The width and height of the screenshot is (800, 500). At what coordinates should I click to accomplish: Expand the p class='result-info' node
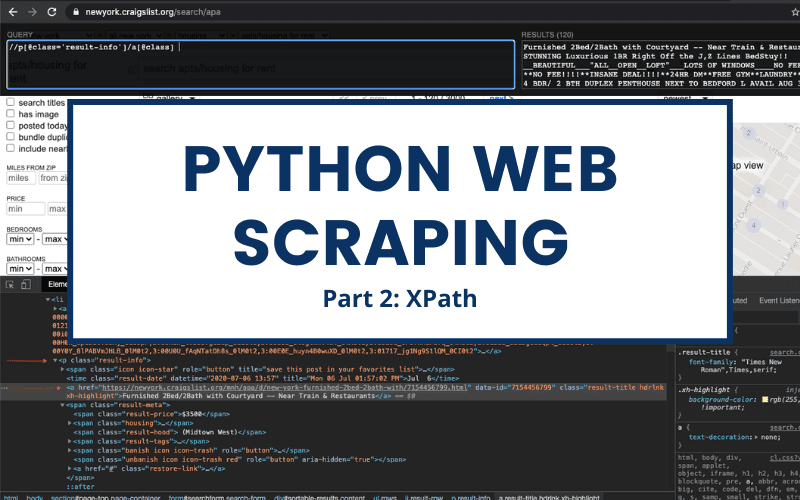click(53, 359)
